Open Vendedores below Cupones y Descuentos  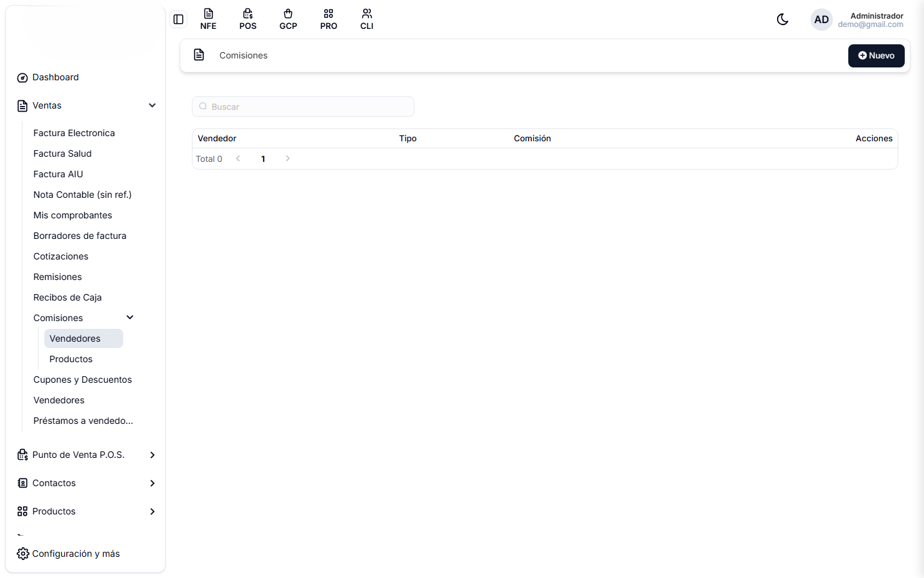point(59,400)
